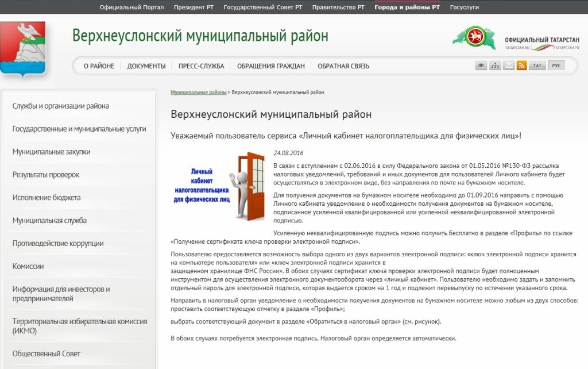588x369 pixels.
Task: Expand the ПРЕСС-СЛУЖБА menu
Action: (x=201, y=66)
